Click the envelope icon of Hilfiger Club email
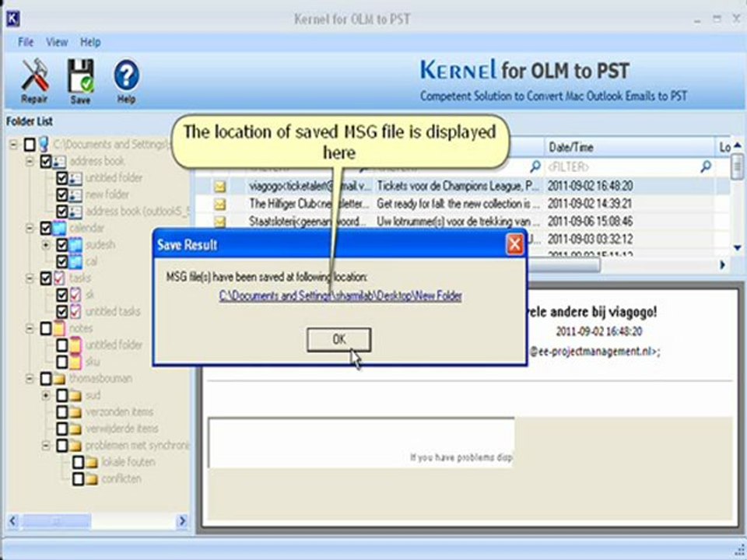 point(219,205)
